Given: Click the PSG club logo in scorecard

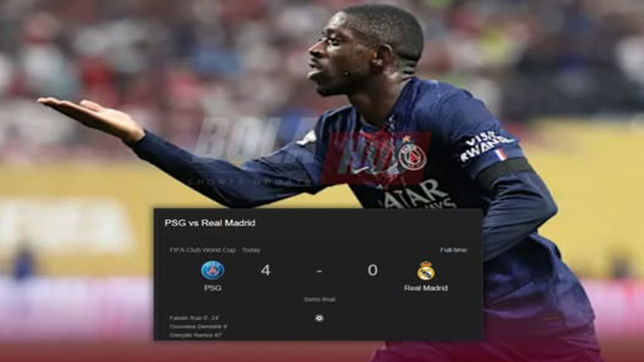Looking at the screenshot, I should pos(213,270).
